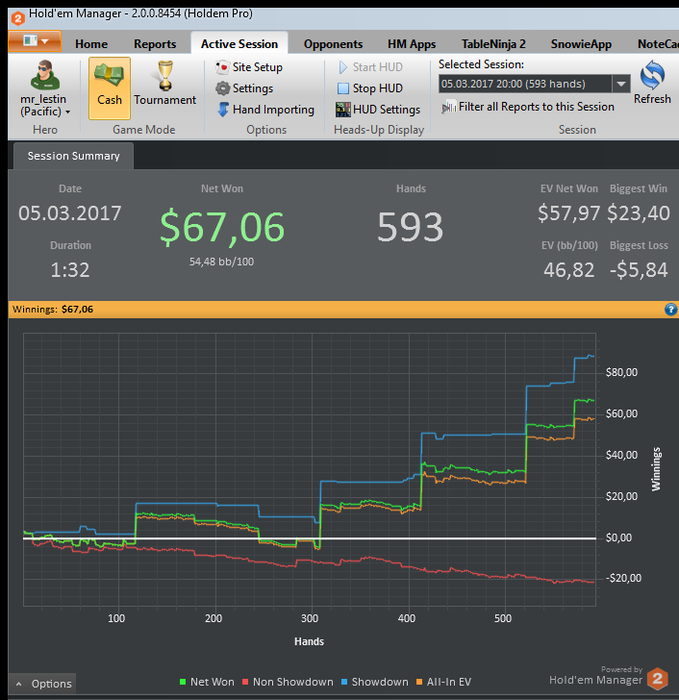The image size is (679, 700).
Task: Open the orange application menu button
Action: pos(35,41)
